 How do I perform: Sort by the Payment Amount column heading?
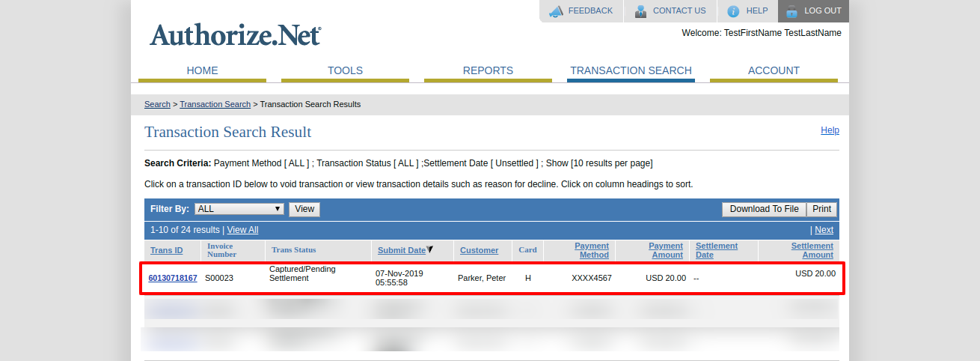pos(665,250)
